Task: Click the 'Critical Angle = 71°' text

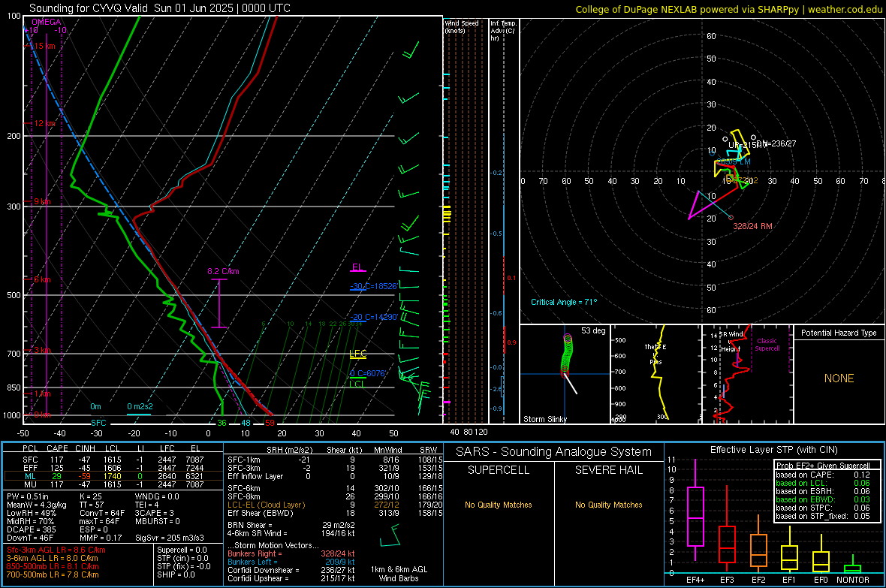Action: pyautogui.click(x=563, y=302)
